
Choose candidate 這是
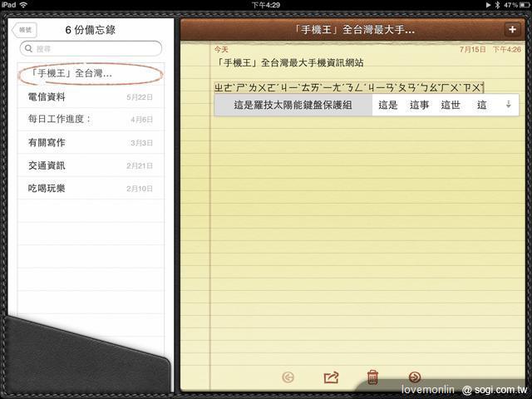point(388,105)
